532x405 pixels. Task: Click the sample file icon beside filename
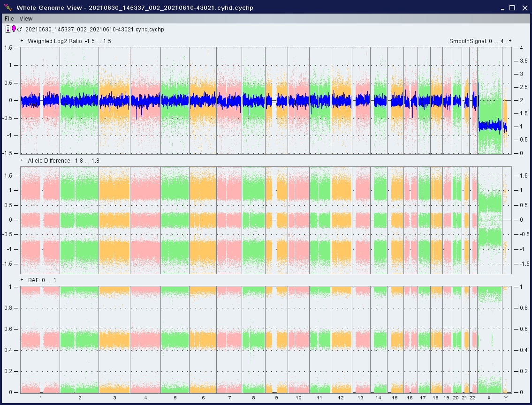point(8,30)
